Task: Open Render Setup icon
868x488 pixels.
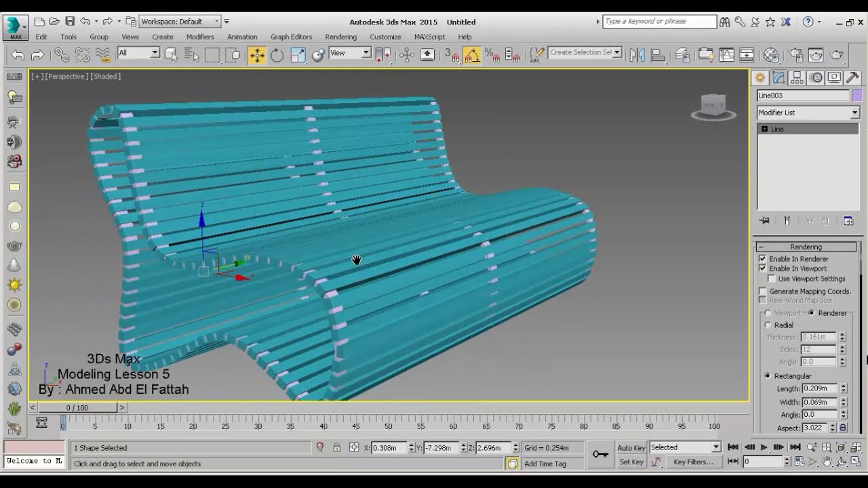Action: pos(796,55)
